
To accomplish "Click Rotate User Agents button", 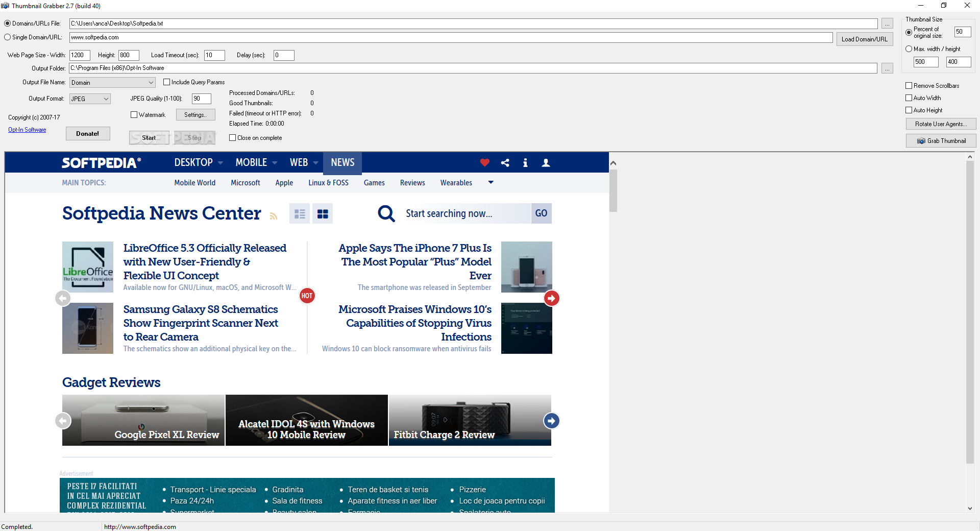I will [941, 124].
